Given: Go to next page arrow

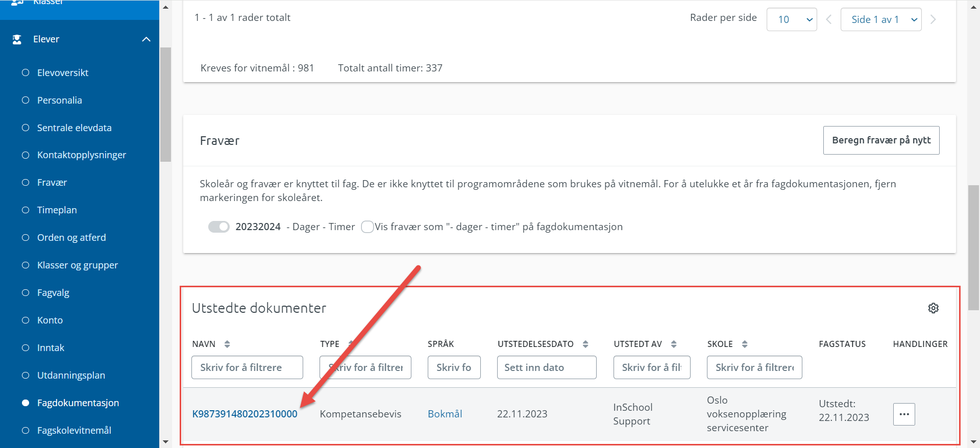Looking at the screenshot, I should pyautogui.click(x=933, y=19).
